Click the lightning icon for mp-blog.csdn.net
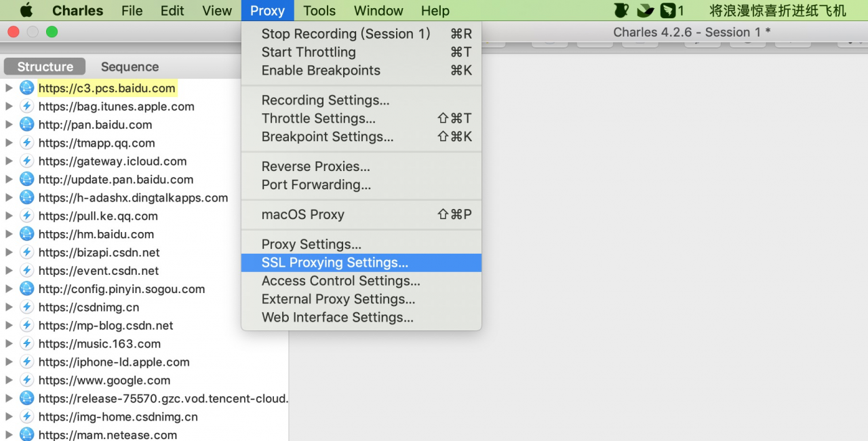The image size is (868, 441). 26,325
